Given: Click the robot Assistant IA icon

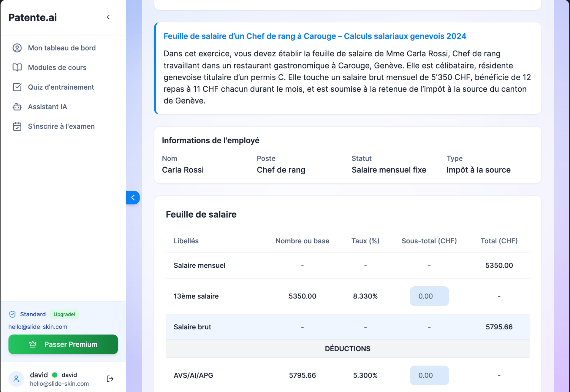Looking at the screenshot, I should tap(17, 107).
